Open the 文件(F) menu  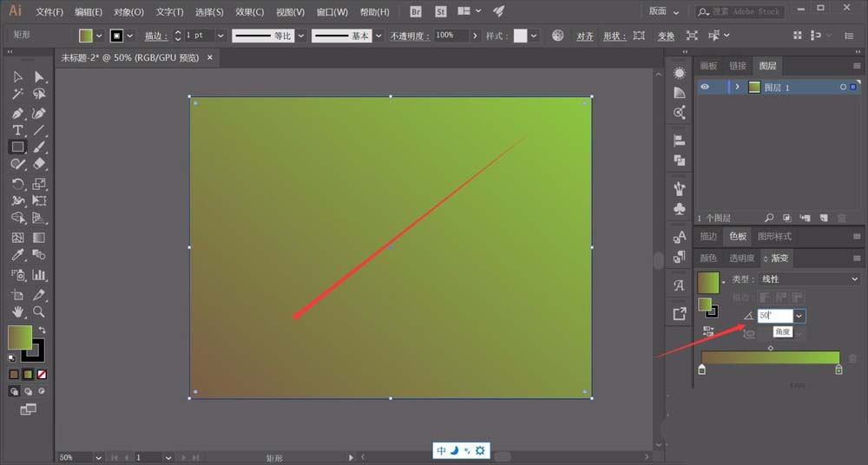coord(49,11)
